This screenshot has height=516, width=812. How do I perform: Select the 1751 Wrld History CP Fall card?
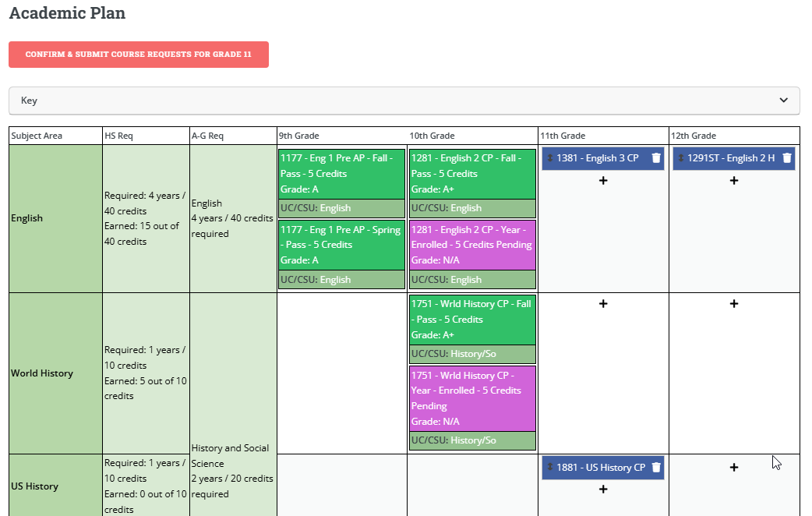click(x=472, y=320)
